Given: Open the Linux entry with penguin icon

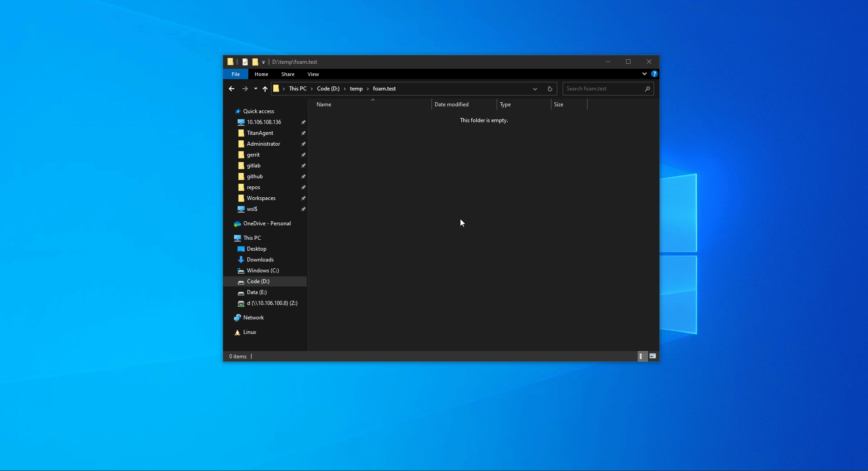Looking at the screenshot, I should click(x=250, y=332).
